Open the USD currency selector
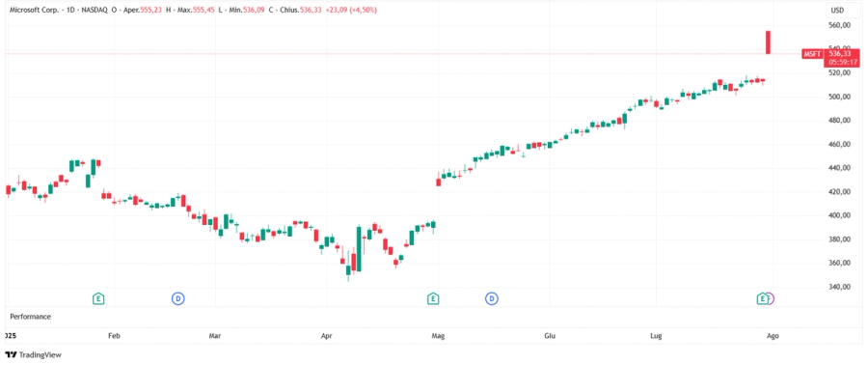 pyautogui.click(x=836, y=10)
